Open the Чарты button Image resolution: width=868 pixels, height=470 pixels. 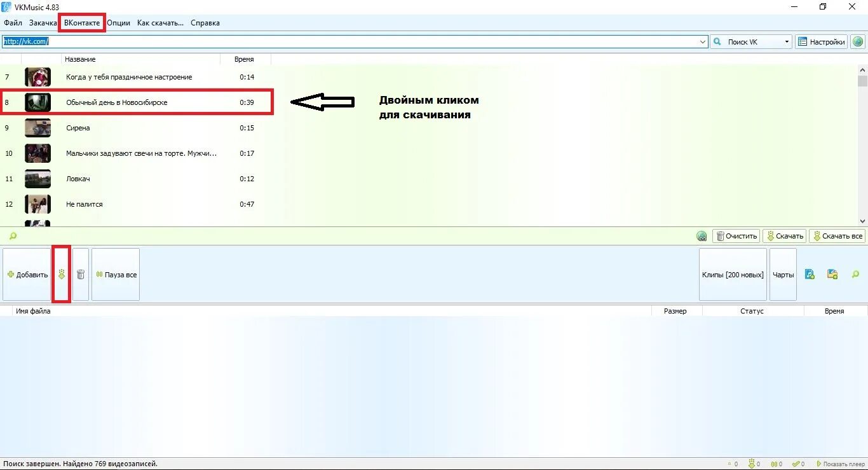pyautogui.click(x=783, y=275)
